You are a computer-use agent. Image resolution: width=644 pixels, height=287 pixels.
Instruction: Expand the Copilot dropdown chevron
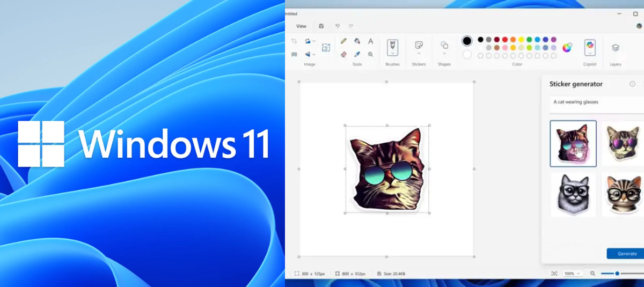point(590,53)
